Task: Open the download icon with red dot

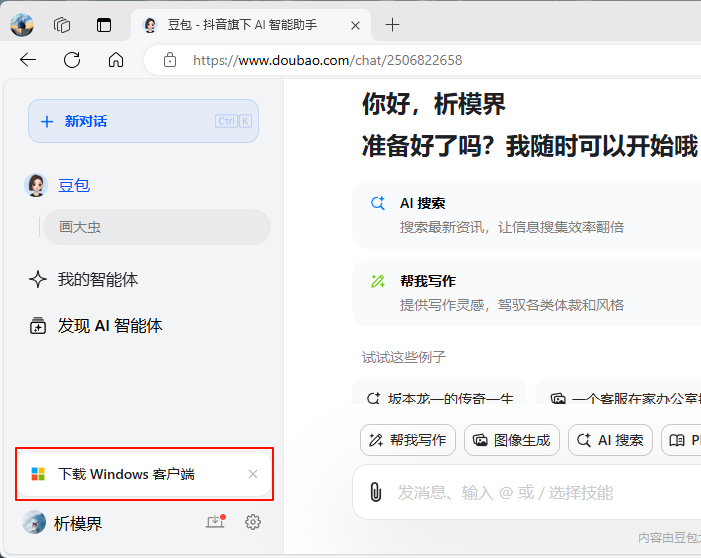Action: tap(215, 522)
